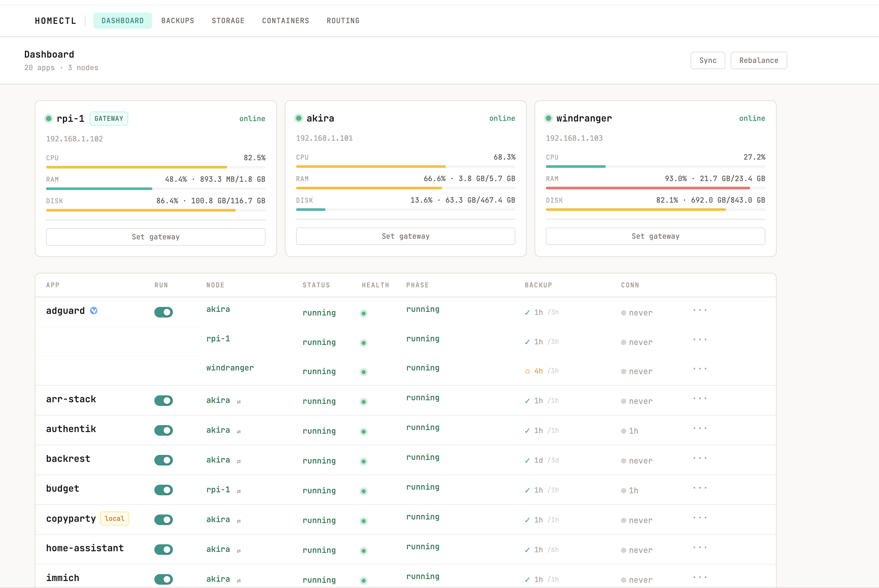This screenshot has height=588, width=879.
Task: Click the blue badge icon beside adguard
Action: [x=94, y=311]
